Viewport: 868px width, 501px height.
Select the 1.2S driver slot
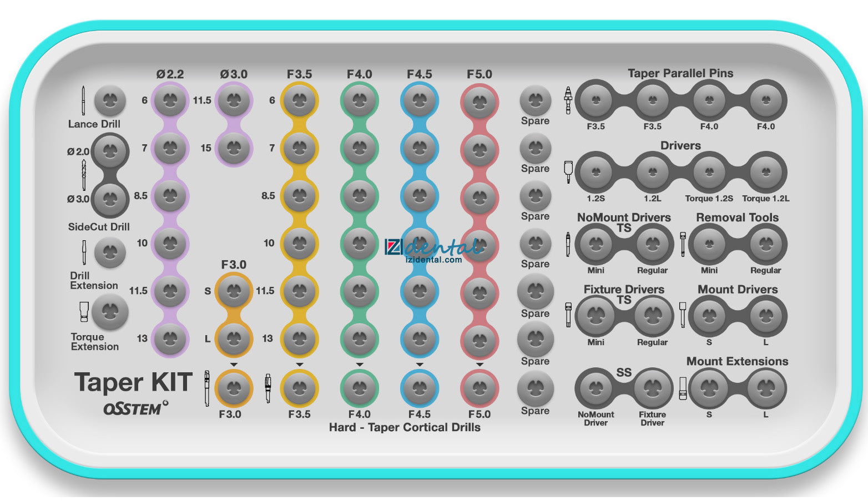(x=596, y=173)
